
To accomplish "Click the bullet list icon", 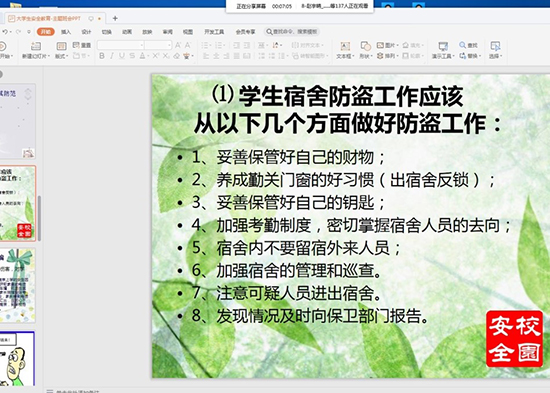I will 206,45.
